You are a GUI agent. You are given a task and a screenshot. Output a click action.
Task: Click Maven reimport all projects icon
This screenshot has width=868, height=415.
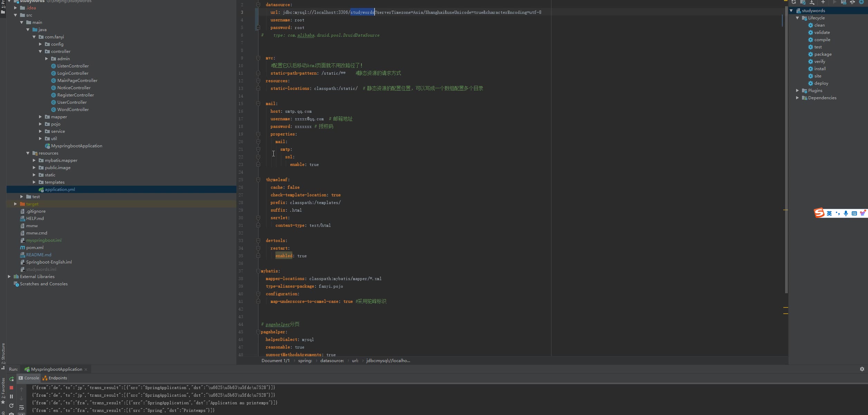click(x=794, y=2)
